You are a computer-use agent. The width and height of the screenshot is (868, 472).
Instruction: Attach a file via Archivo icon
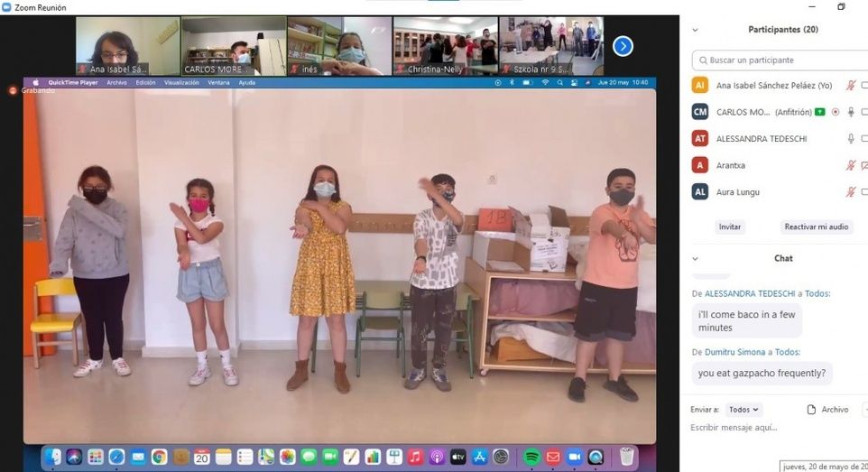[x=812, y=410]
